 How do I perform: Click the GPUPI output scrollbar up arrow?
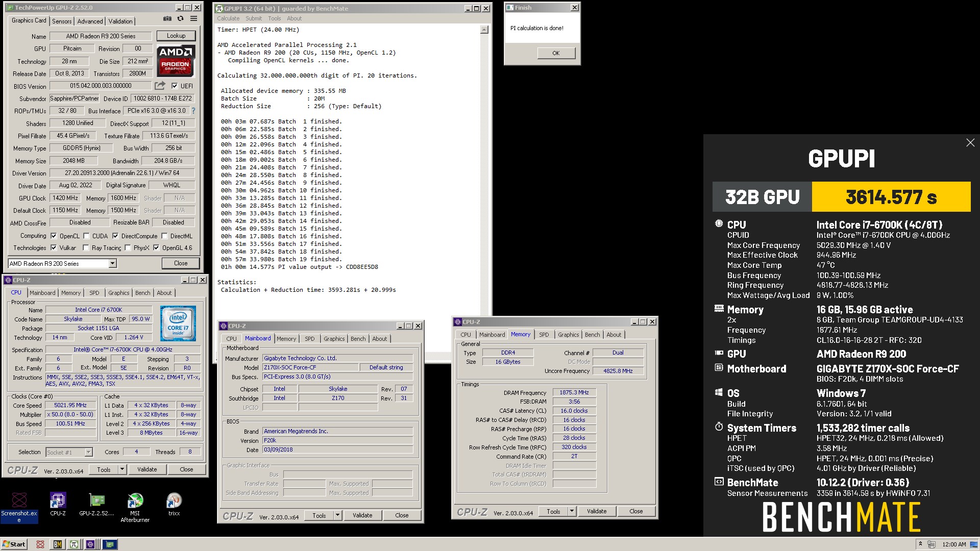click(x=484, y=30)
